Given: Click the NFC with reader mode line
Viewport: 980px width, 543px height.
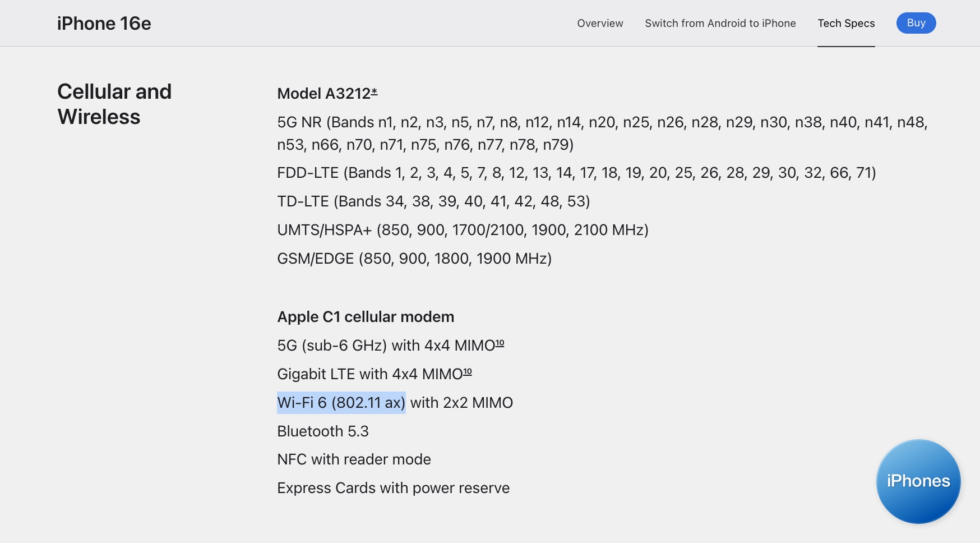Looking at the screenshot, I should [x=354, y=459].
